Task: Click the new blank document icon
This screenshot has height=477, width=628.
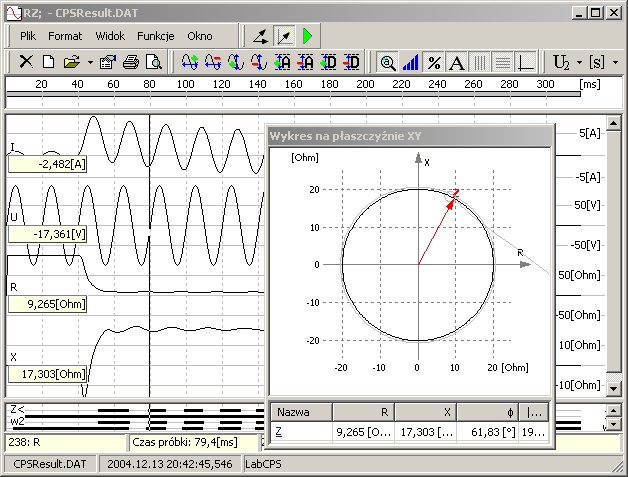Action: [x=49, y=62]
